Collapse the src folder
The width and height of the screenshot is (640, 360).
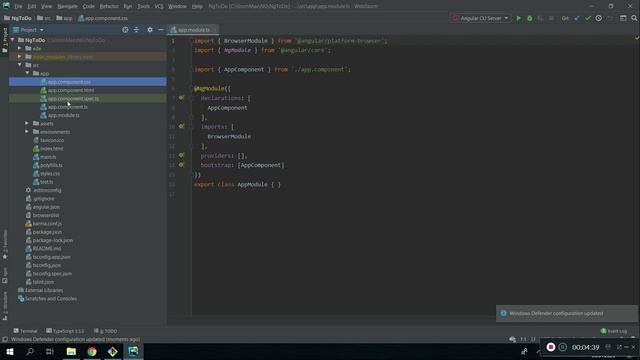pos(20,65)
